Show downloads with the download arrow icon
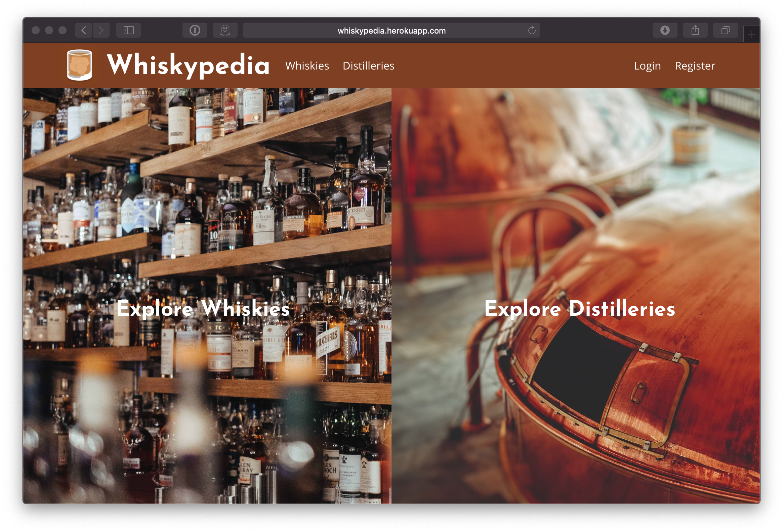 [x=665, y=30]
